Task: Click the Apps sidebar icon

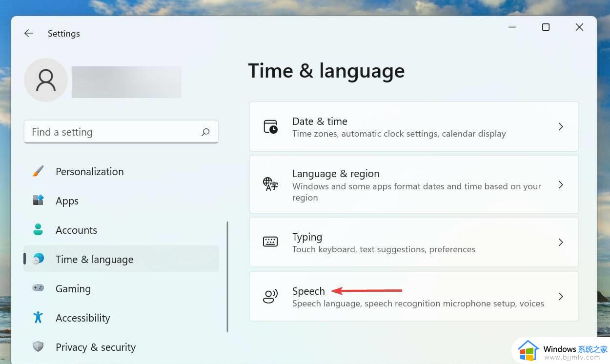Action: point(38,201)
